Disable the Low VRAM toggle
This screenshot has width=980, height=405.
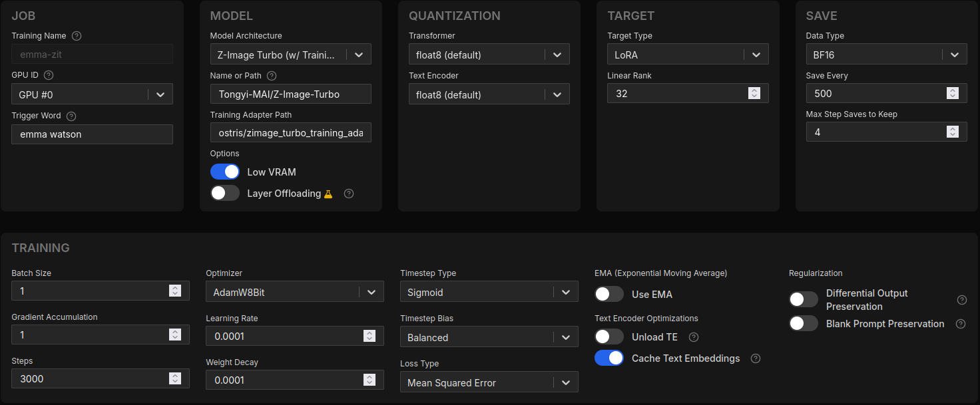point(225,172)
